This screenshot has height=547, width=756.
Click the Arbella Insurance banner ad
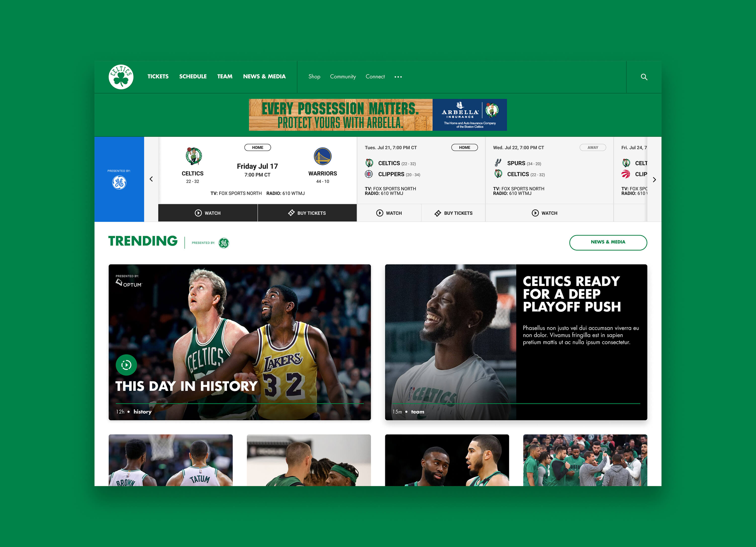[x=378, y=115]
